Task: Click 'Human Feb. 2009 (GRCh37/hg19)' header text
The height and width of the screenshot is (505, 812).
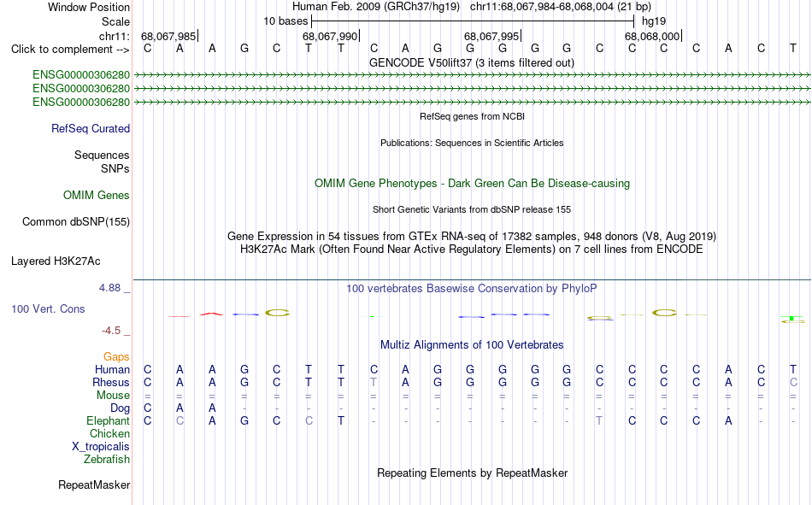Action: coord(376,7)
